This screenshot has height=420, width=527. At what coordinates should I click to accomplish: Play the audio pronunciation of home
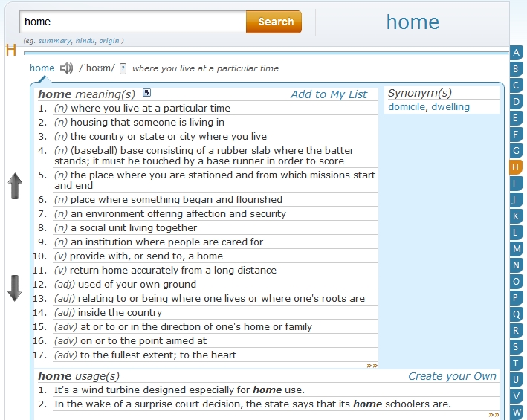[67, 68]
